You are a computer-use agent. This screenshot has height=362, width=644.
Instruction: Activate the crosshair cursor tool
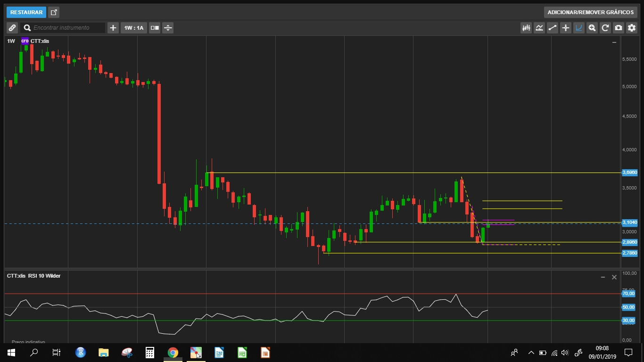[566, 28]
